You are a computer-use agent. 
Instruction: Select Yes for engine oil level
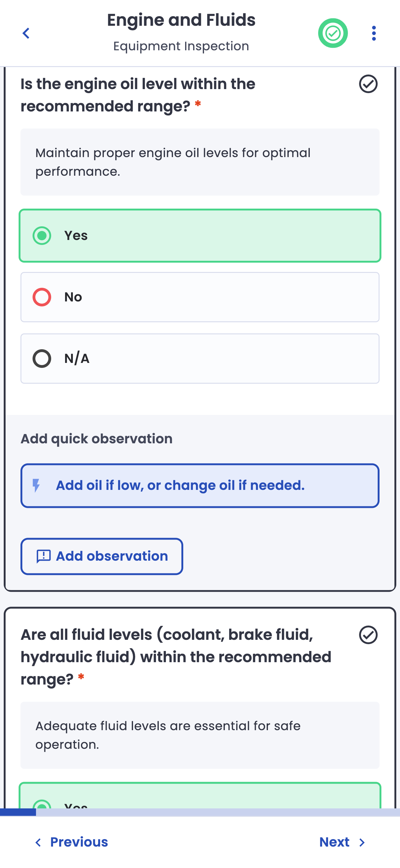[x=200, y=236]
